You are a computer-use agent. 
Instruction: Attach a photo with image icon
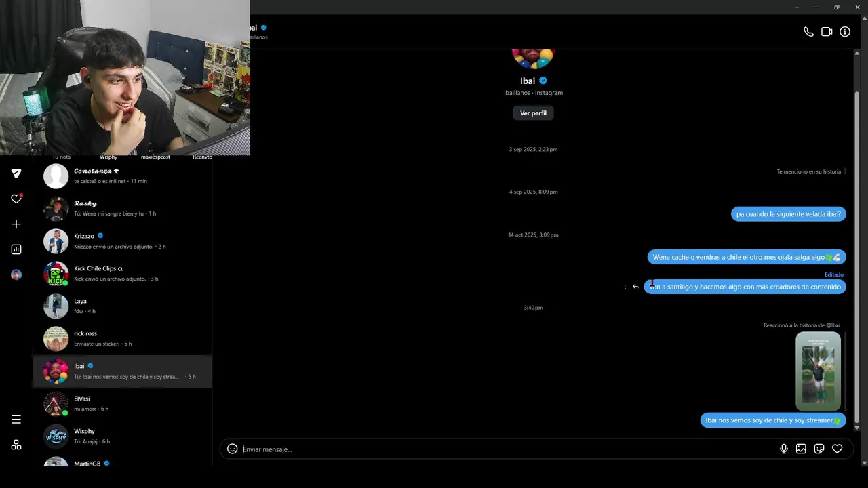[801, 449]
